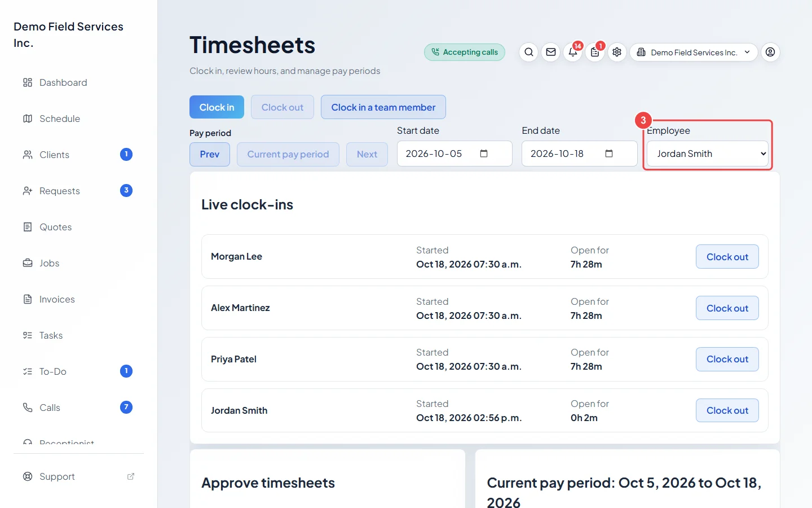Click the Clients people icon
The height and width of the screenshot is (508, 812).
coord(28,155)
